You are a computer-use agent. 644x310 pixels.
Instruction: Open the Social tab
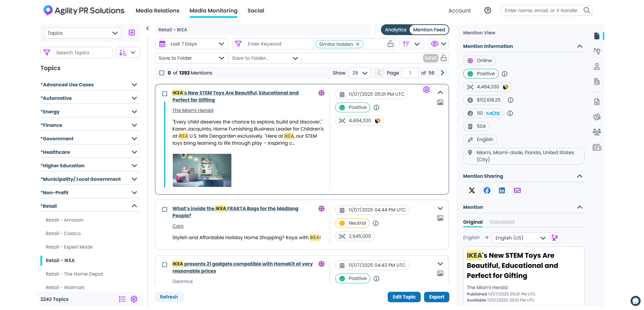coord(256,11)
